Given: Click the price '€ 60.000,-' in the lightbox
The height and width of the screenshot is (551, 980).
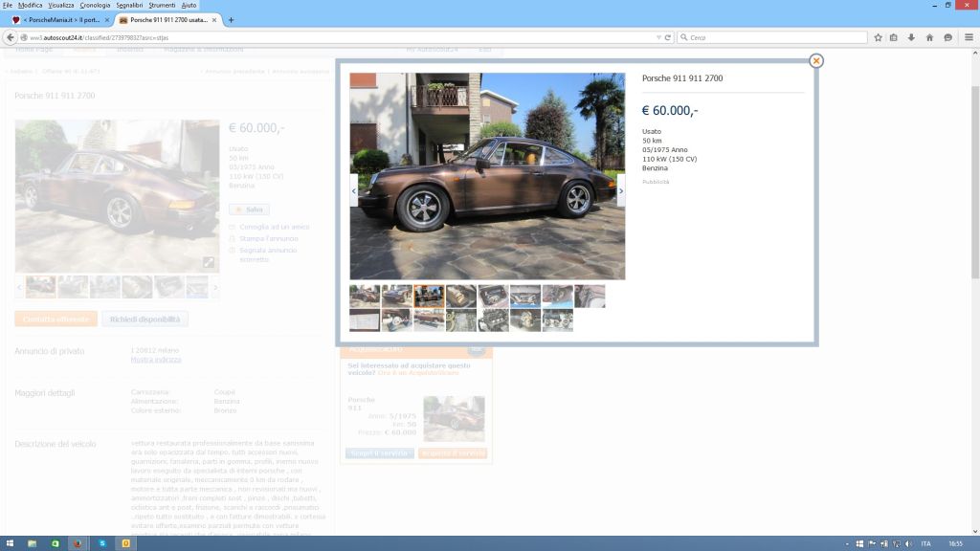Looking at the screenshot, I should click(x=670, y=111).
